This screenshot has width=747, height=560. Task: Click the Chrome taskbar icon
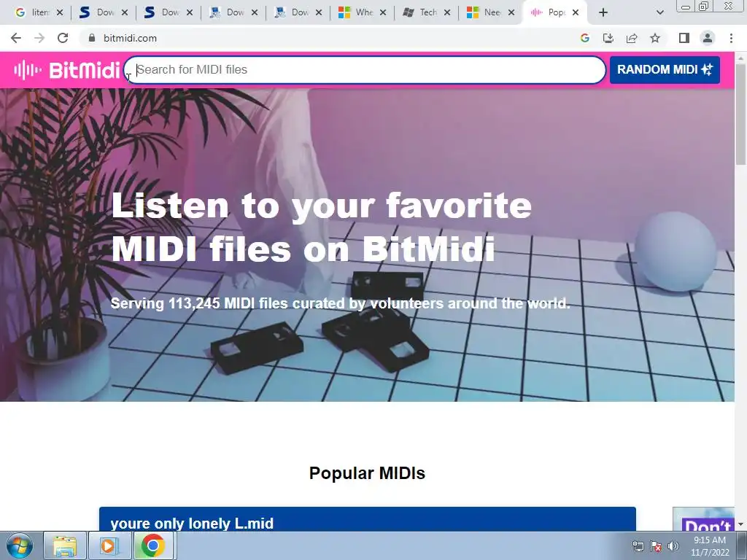(153, 545)
